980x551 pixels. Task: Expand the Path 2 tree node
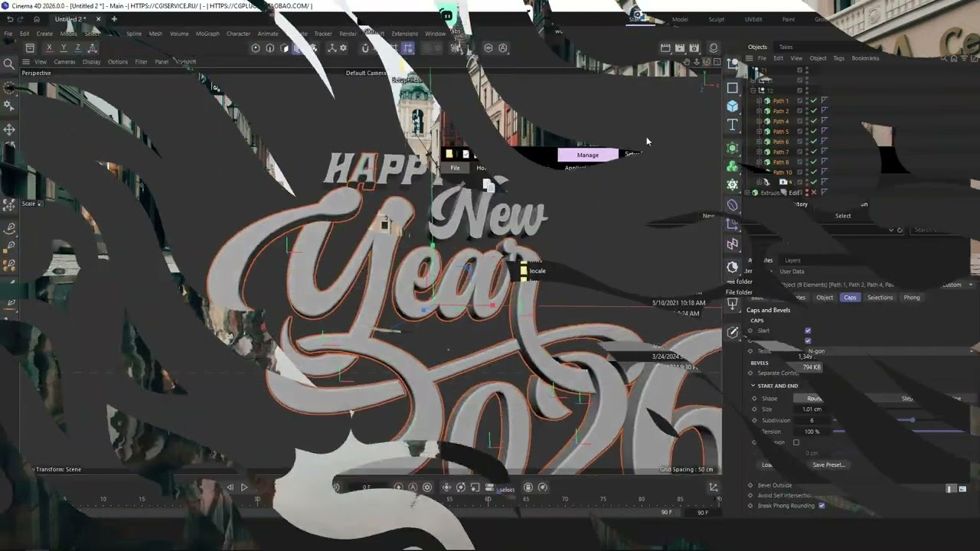(x=759, y=111)
